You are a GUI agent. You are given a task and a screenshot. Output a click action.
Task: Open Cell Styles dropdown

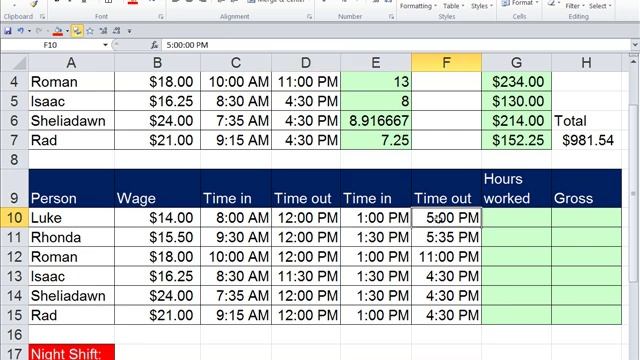pyautogui.click(x=482, y=6)
